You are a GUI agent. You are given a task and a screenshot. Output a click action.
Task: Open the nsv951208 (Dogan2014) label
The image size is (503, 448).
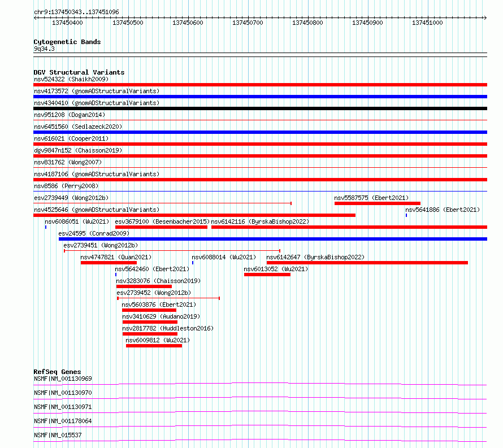70,115
